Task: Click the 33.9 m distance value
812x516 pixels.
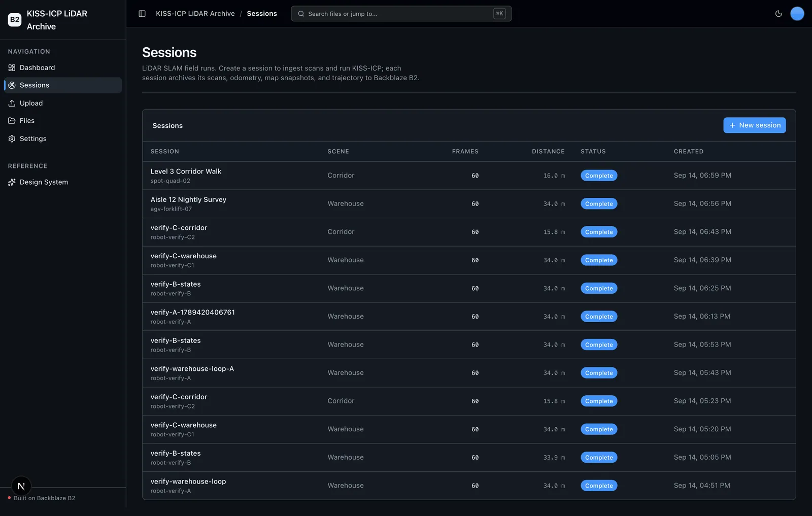Action: (554, 458)
